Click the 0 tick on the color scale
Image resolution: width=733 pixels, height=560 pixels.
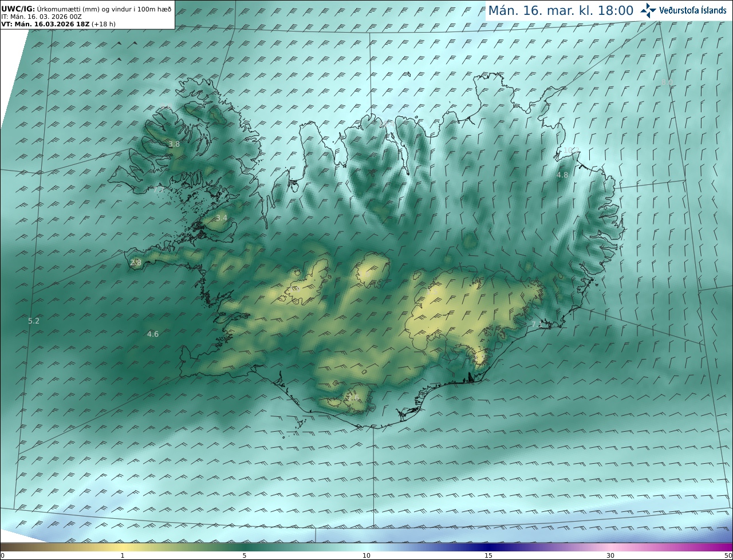click(2, 555)
